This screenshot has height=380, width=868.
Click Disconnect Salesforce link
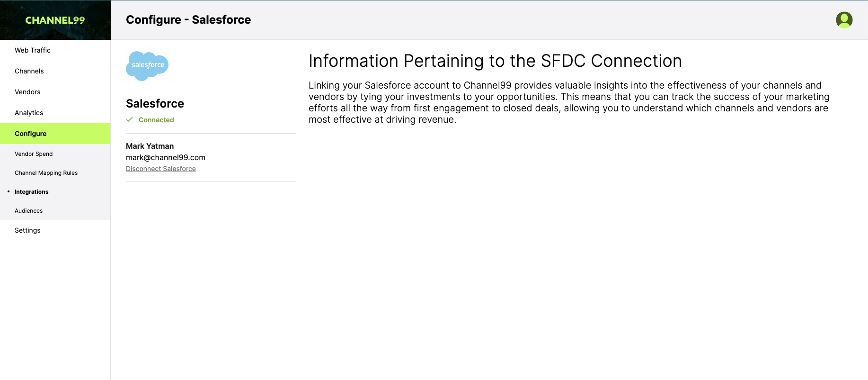161,169
